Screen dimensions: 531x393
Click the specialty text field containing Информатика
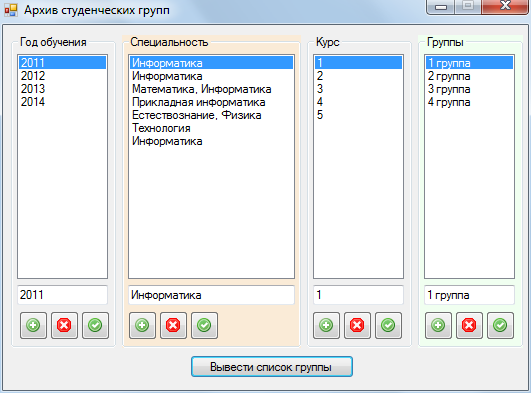pyautogui.click(x=212, y=295)
